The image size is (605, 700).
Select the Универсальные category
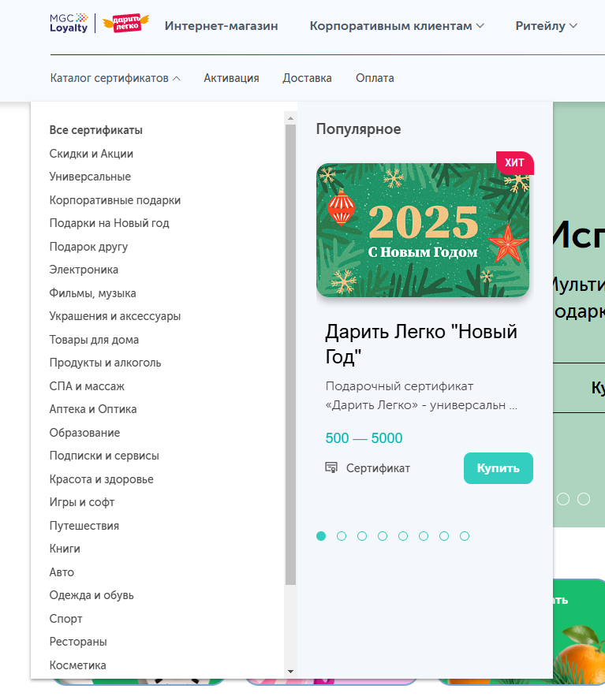click(x=90, y=177)
